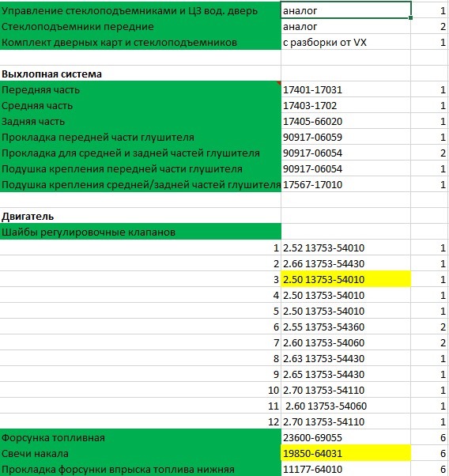Click the Свечи накала green cell
The width and height of the screenshot is (449, 476).
[141, 453]
